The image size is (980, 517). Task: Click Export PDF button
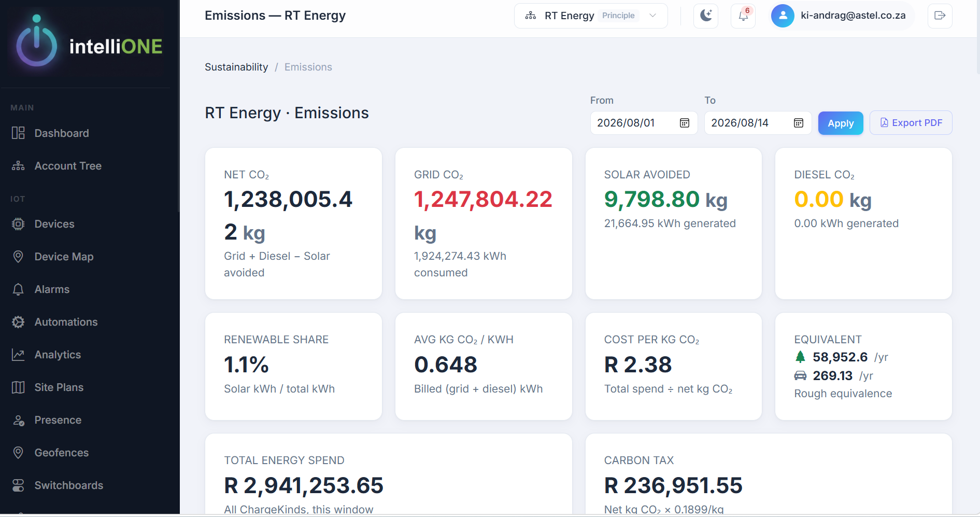click(911, 123)
